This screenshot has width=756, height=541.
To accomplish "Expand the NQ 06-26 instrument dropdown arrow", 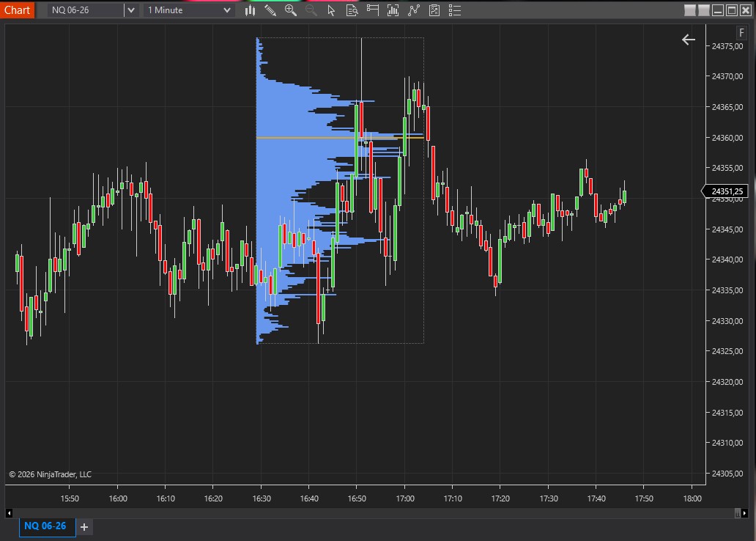I will pos(130,10).
